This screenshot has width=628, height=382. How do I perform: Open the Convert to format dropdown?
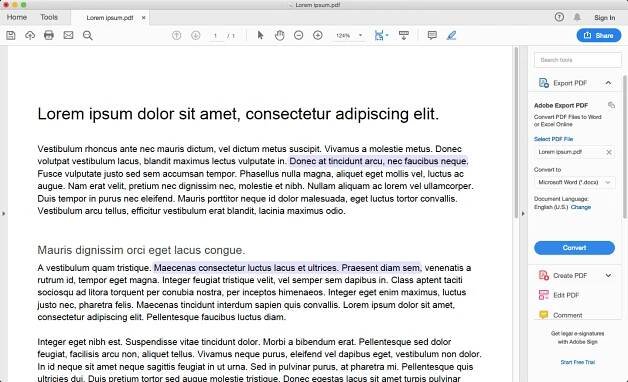pos(574,182)
